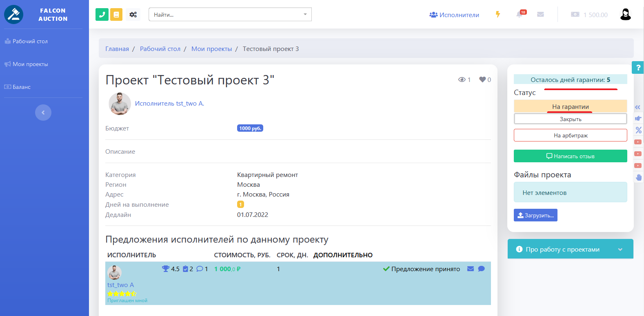Open the yellow notes icon

click(116, 15)
